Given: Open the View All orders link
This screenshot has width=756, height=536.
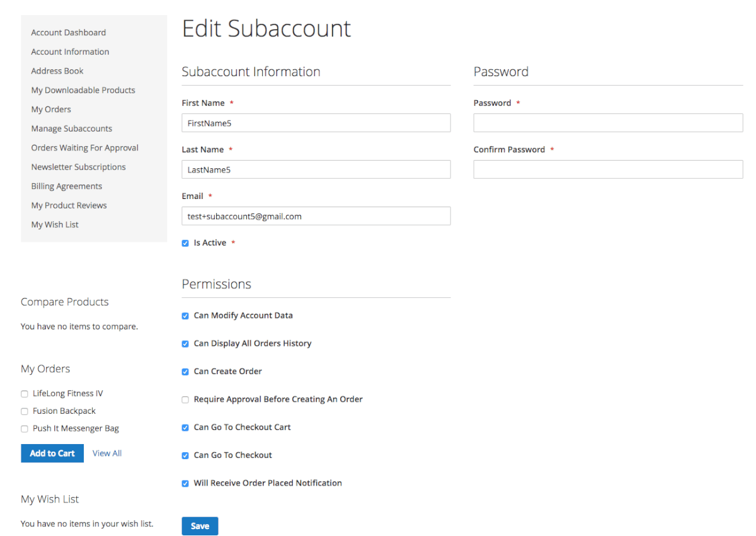Looking at the screenshot, I should click(x=107, y=453).
